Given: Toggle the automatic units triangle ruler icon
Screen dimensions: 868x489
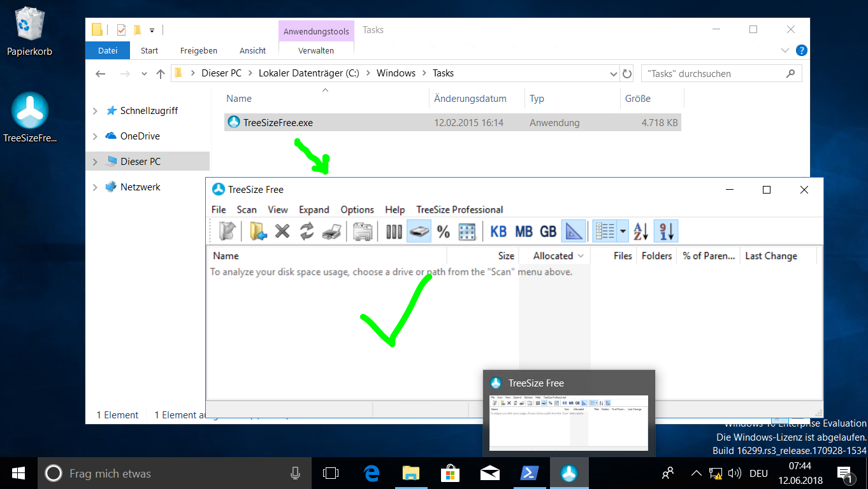Looking at the screenshot, I should [573, 231].
